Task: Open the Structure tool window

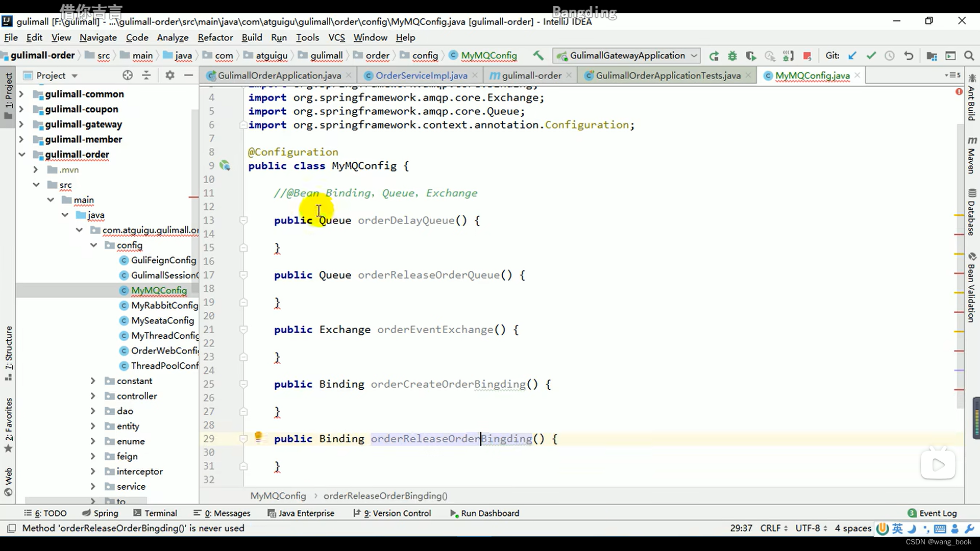Action: [9, 354]
